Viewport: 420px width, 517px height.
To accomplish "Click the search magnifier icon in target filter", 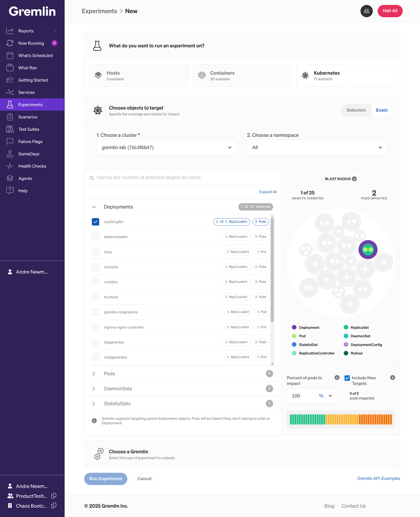I will click(92, 178).
